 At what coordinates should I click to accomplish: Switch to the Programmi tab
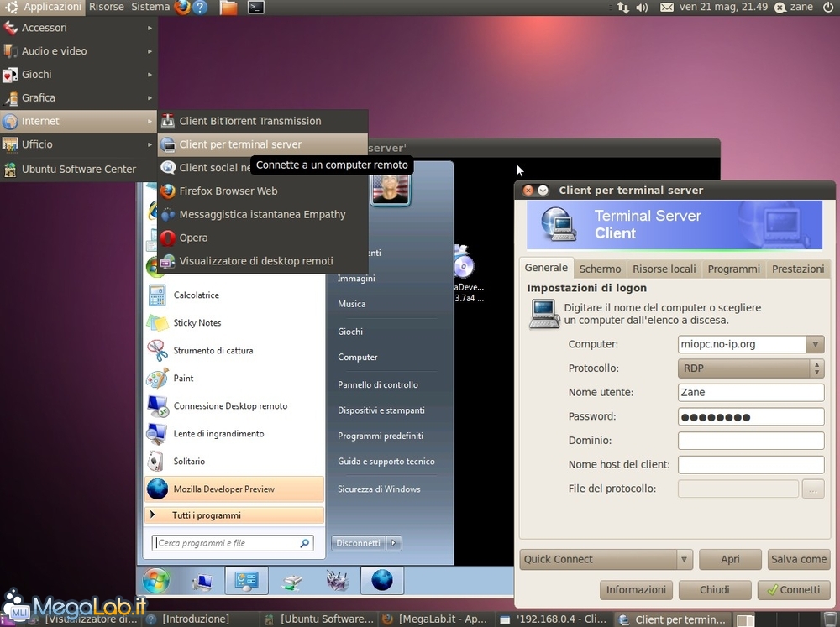coord(733,269)
